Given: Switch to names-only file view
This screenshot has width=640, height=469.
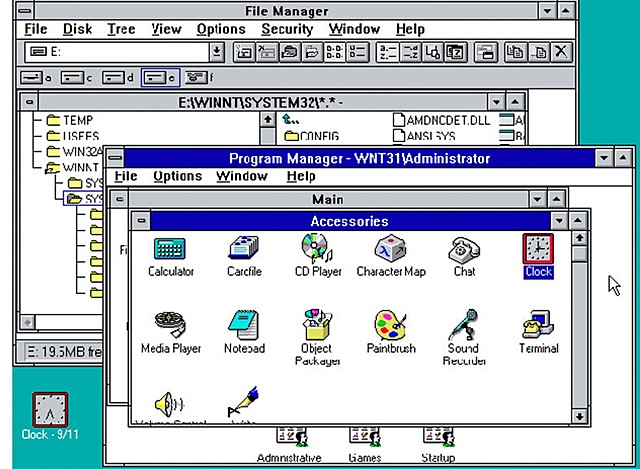Looking at the screenshot, I should click(x=335, y=52).
